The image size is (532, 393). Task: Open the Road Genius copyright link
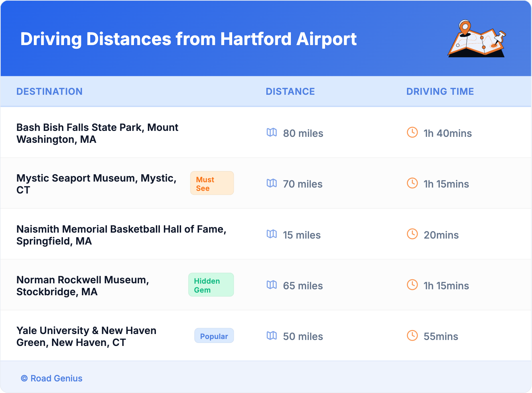point(52,378)
